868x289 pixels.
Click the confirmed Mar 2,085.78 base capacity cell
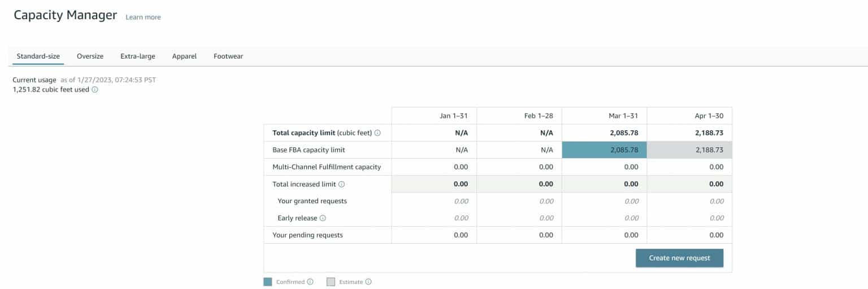click(x=604, y=150)
